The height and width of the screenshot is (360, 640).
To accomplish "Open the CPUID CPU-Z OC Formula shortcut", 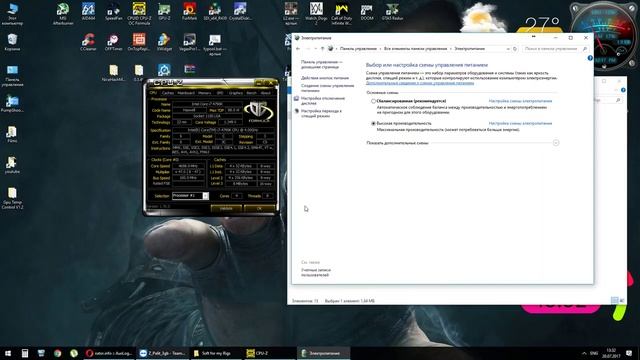I will coord(139,13).
